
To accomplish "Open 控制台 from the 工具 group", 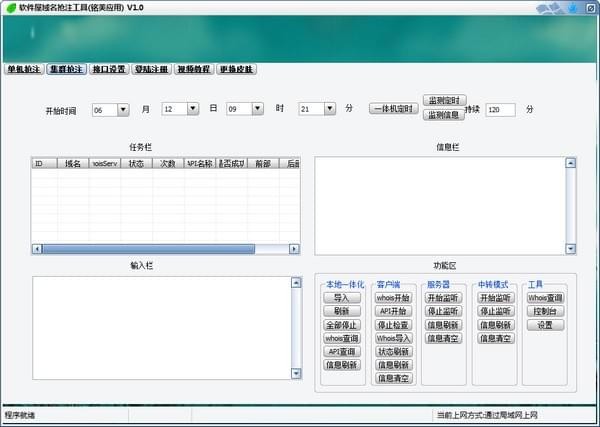I will (x=545, y=311).
